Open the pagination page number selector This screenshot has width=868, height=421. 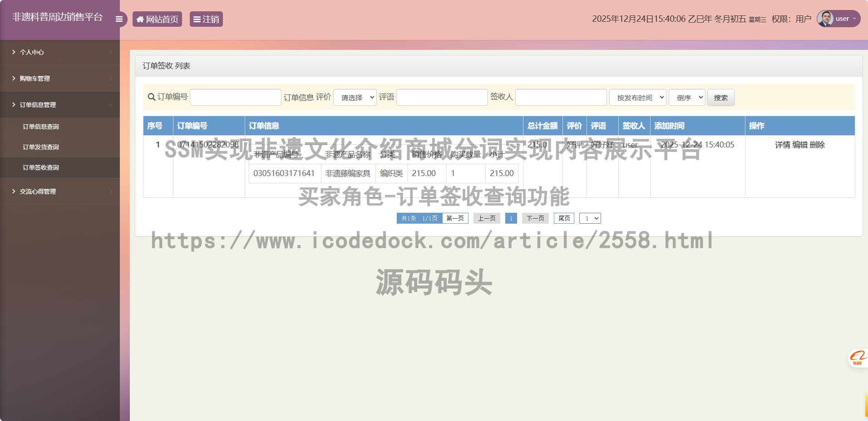(590, 218)
